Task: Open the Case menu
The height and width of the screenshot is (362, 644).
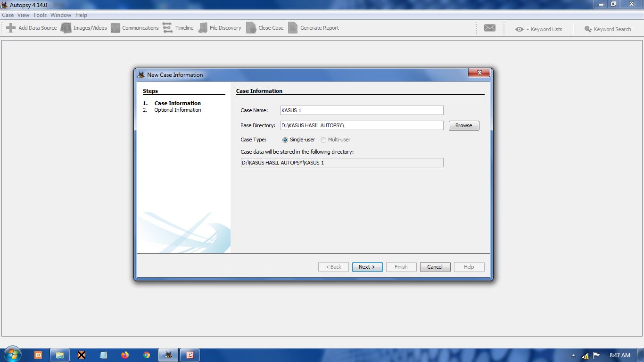Action: (x=8, y=15)
